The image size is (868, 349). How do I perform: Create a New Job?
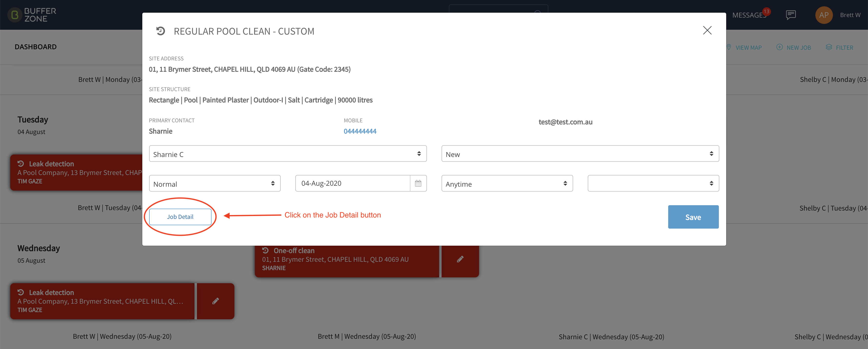coord(793,48)
